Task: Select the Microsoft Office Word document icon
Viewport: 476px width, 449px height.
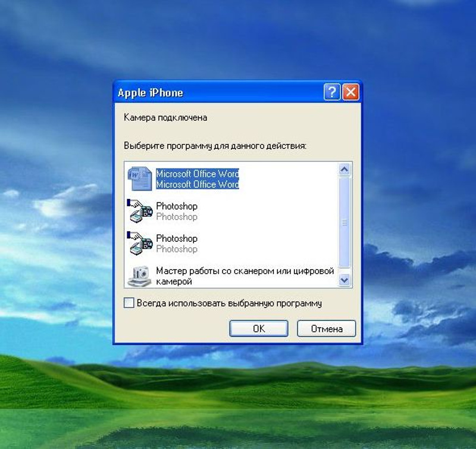Action: pyautogui.click(x=140, y=179)
